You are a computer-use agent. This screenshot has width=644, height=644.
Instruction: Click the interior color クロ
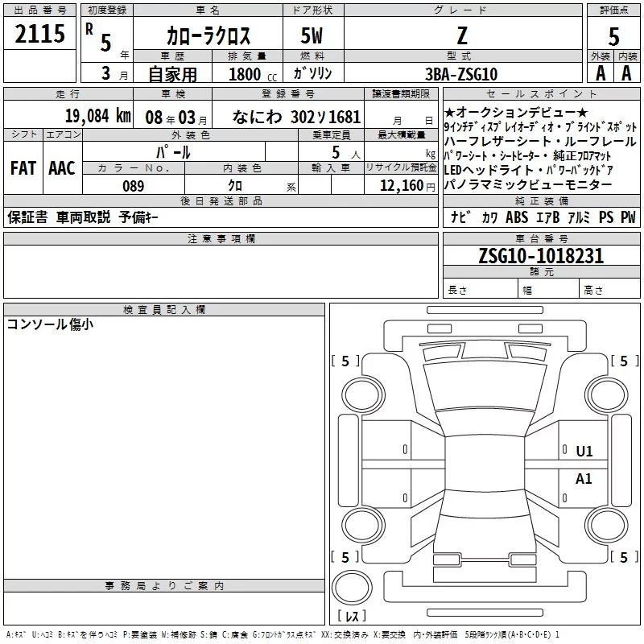pos(235,185)
